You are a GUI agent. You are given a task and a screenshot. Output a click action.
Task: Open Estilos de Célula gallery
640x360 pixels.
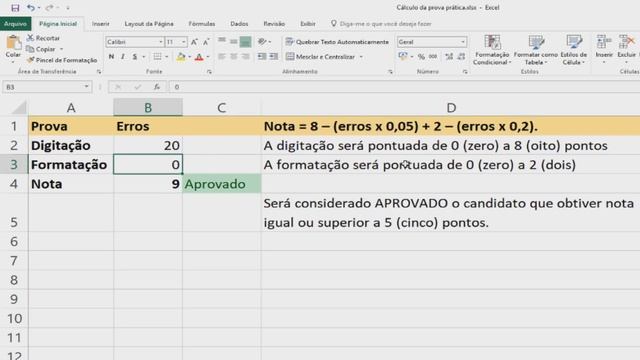[x=573, y=50]
